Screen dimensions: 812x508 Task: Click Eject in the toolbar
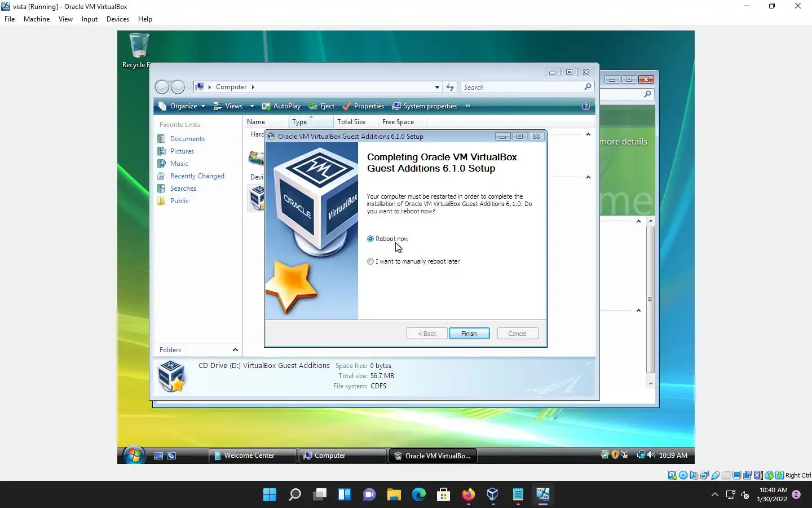point(321,106)
